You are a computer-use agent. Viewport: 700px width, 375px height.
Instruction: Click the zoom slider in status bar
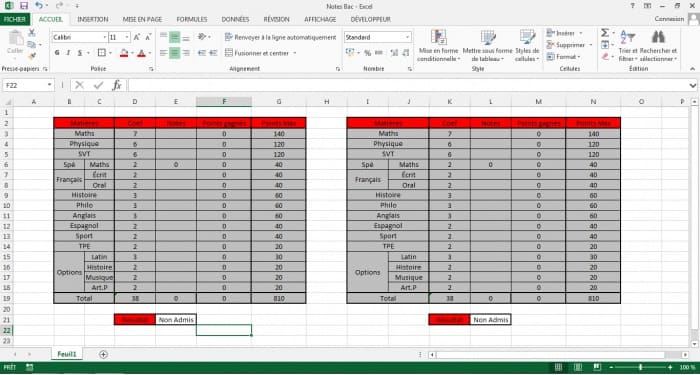[x=641, y=367]
